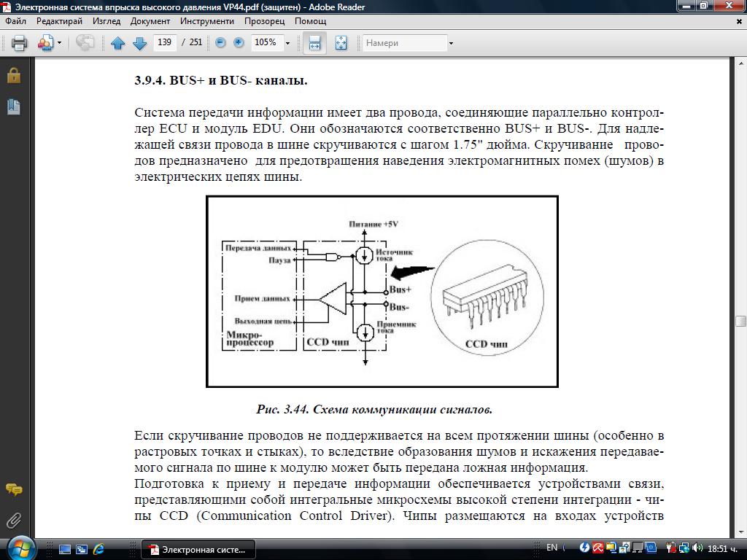Open the Документ menu
This screenshot has width=747, height=560.
150,21
